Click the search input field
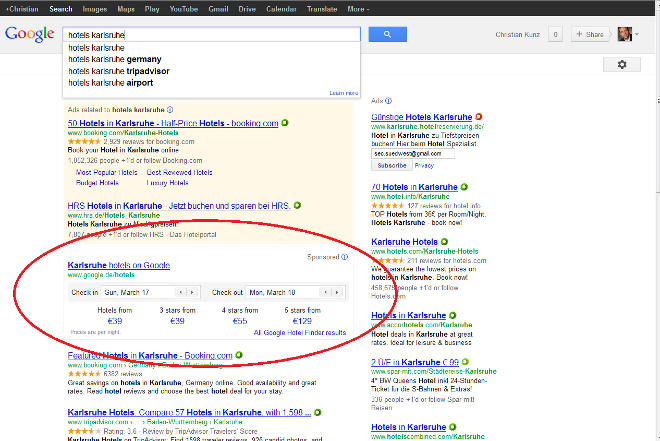 tap(212, 35)
